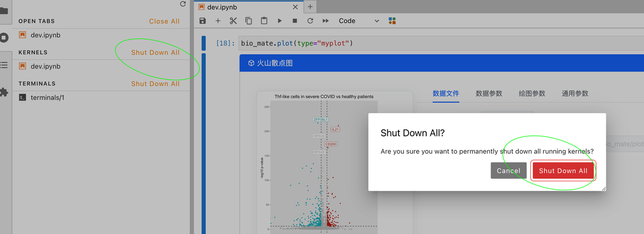Cut the selected cell using the scissors icon
Image resolution: width=644 pixels, height=234 pixels.
(233, 21)
